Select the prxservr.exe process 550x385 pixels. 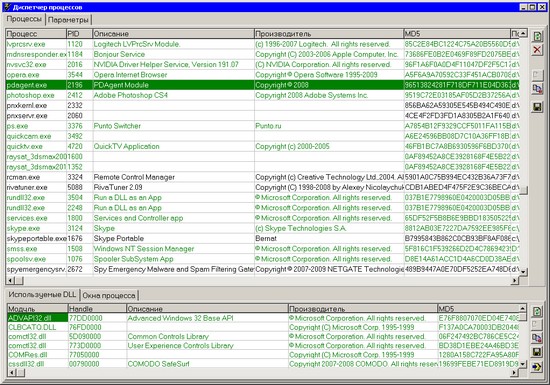[262, 116]
